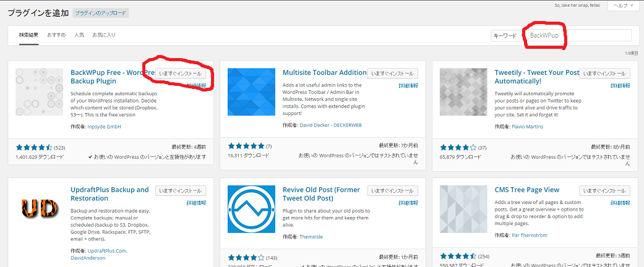
Task: Open Revive Old Post title link
Action: [321, 194]
